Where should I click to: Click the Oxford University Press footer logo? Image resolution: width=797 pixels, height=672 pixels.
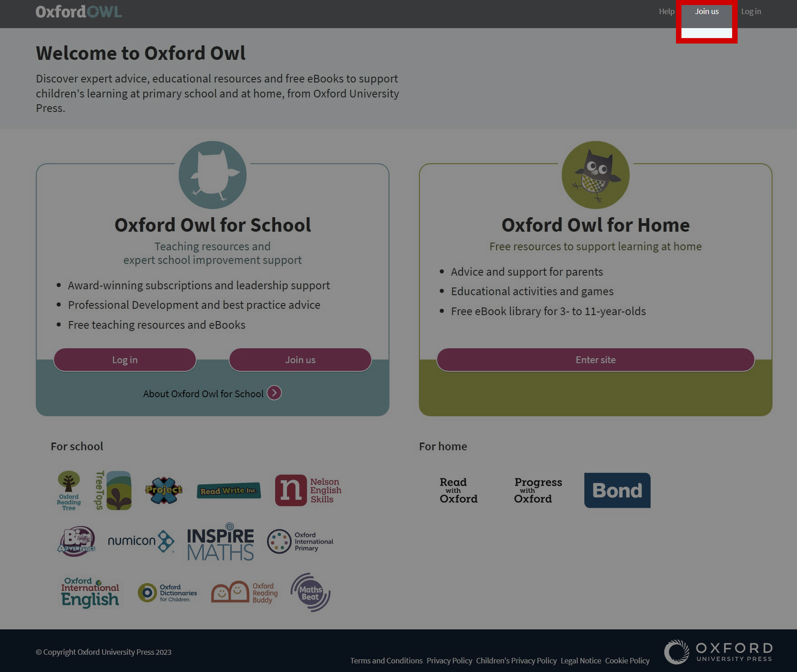pos(719,652)
